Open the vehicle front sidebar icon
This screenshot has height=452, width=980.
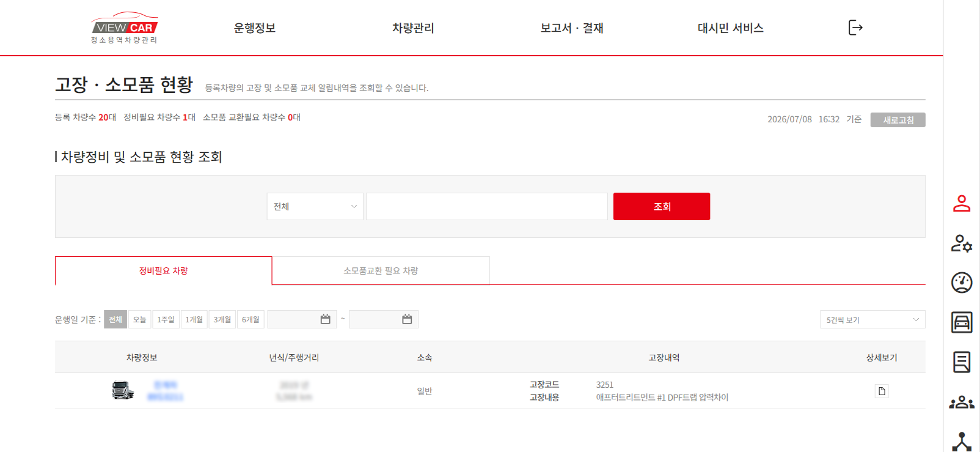pyautogui.click(x=962, y=322)
